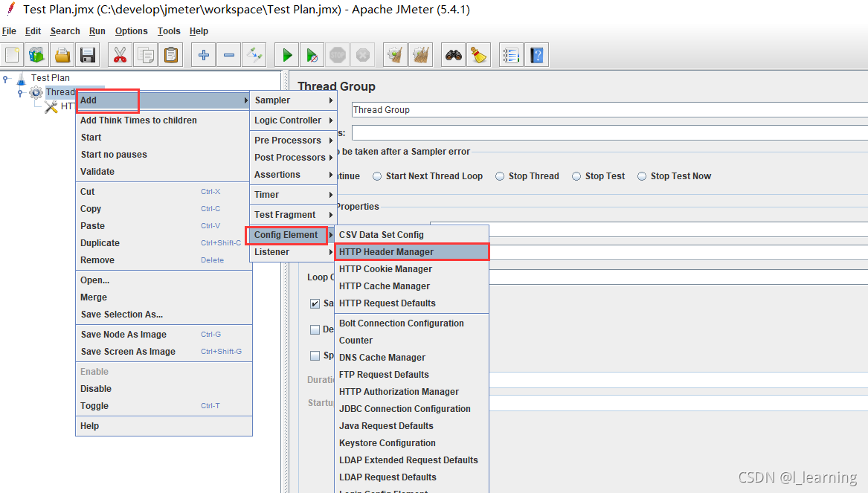Expand the Post Processors submenu

pyautogui.click(x=293, y=157)
